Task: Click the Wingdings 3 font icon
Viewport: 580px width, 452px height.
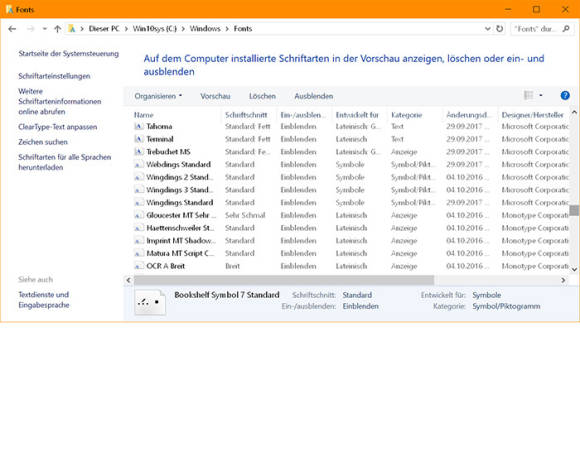Action: click(x=139, y=190)
